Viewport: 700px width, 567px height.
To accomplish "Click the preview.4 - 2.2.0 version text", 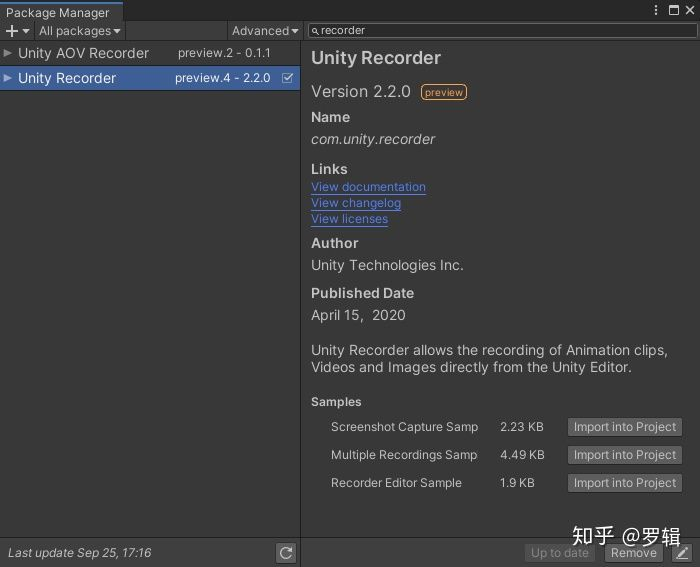I will pyautogui.click(x=222, y=78).
